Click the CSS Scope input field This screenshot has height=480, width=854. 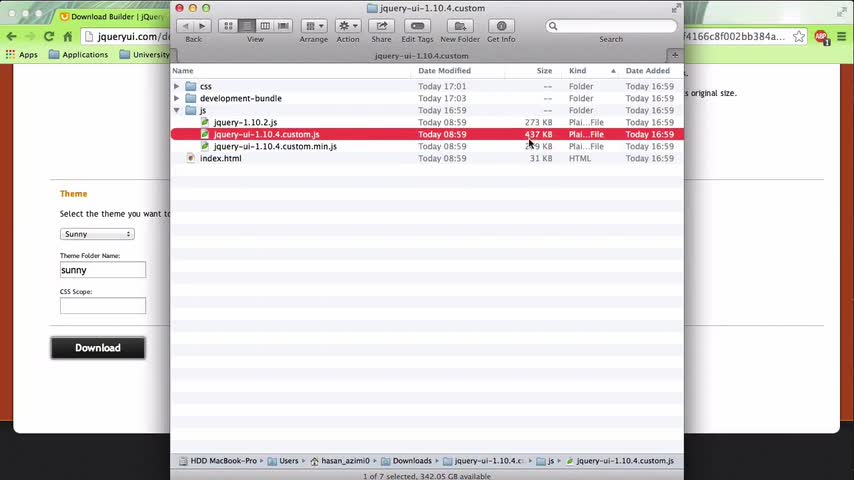[103, 306]
